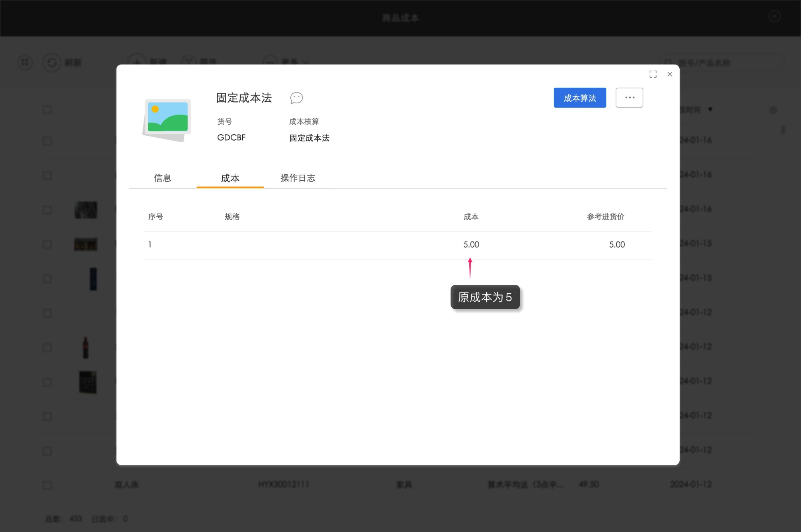
Task: Click the 成本 column header in table
Action: (x=471, y=217)
